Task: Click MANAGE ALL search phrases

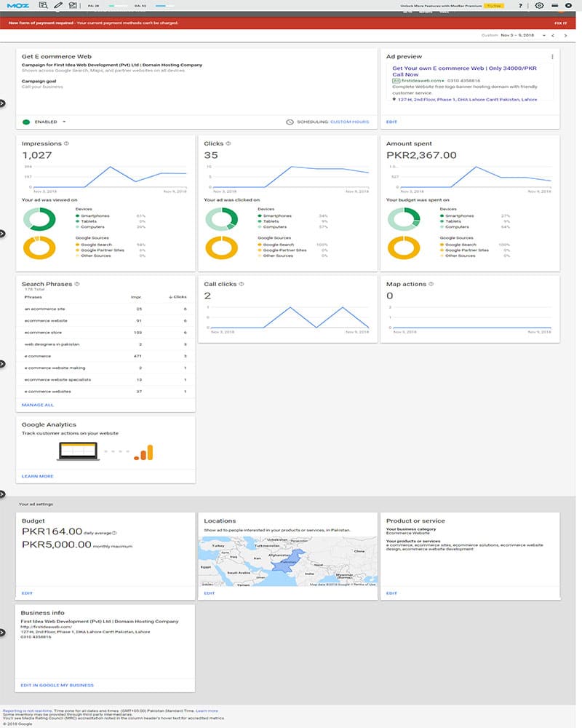Action: point(38,405)
